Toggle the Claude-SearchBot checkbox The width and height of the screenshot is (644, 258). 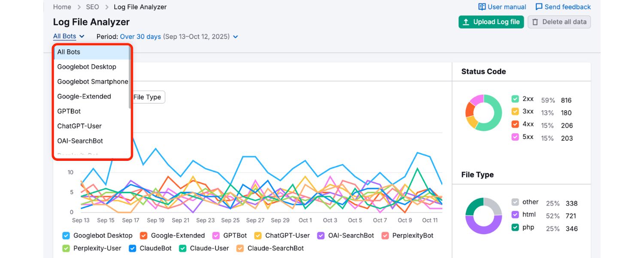[240, 248]
